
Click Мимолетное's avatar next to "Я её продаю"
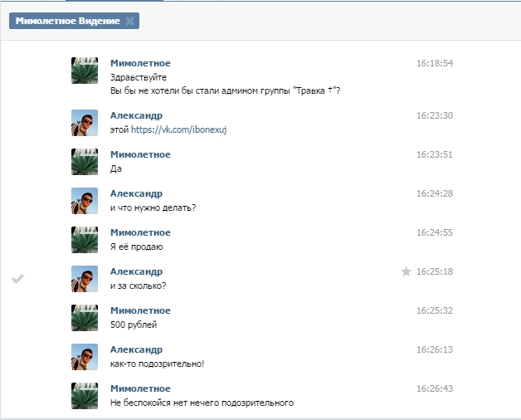click(85, 240)
